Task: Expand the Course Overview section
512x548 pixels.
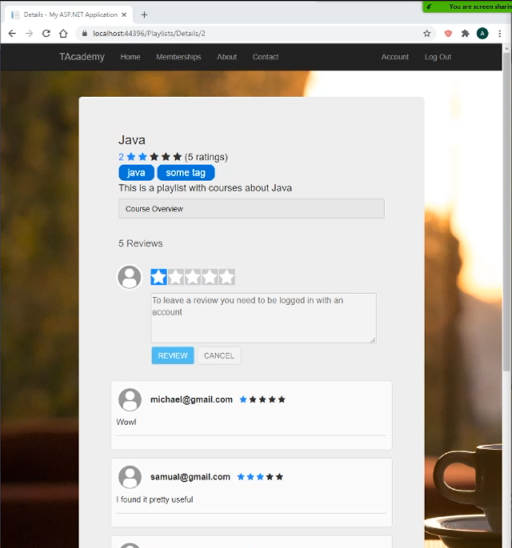Action: (x=251, y=209)
